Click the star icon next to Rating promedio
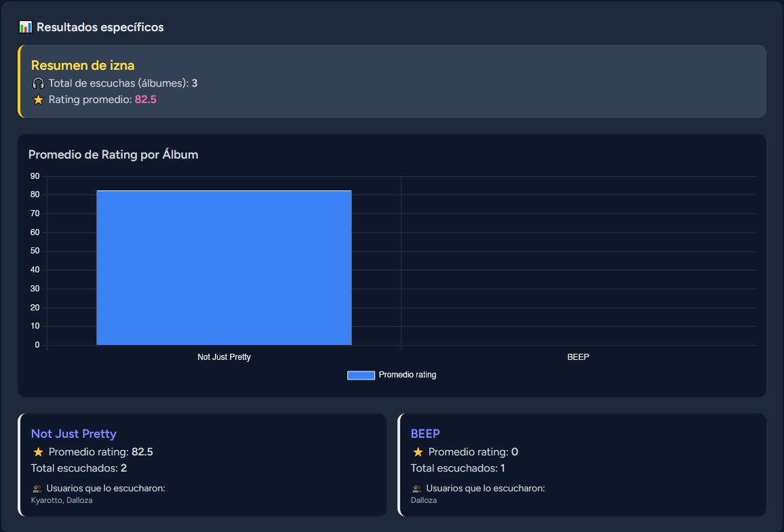784x532 pixels. [x=38, y=100]
